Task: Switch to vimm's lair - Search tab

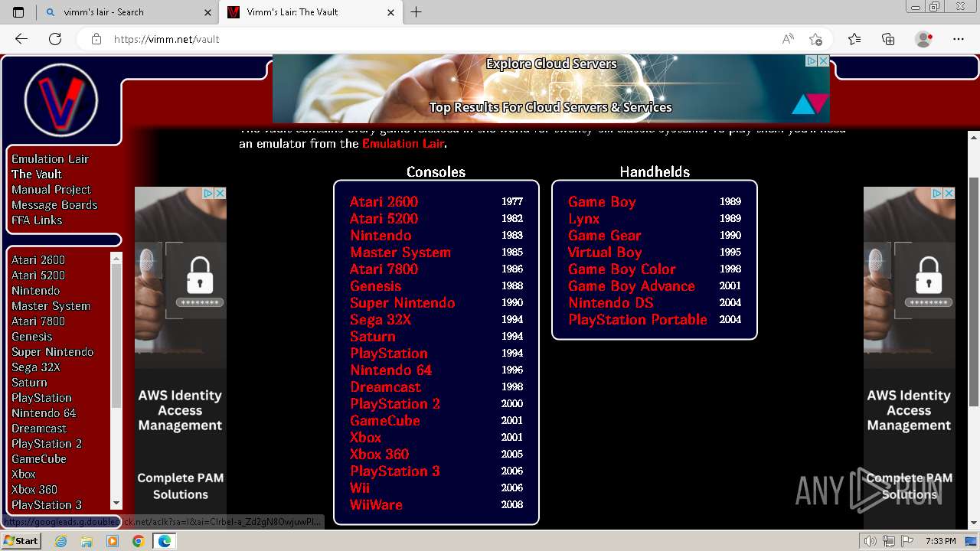Action: tap(127, 12)
